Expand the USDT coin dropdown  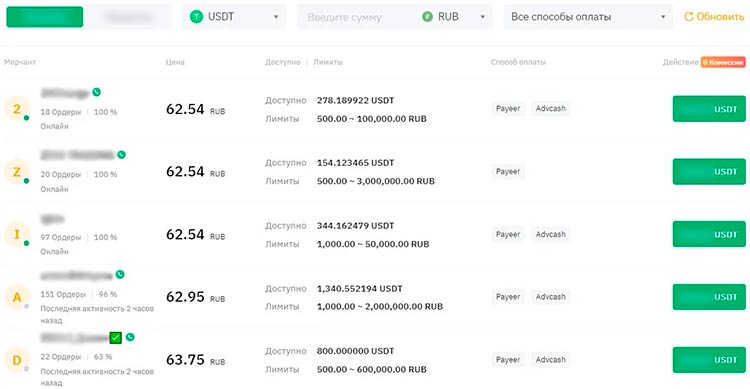tap(234, 17)
